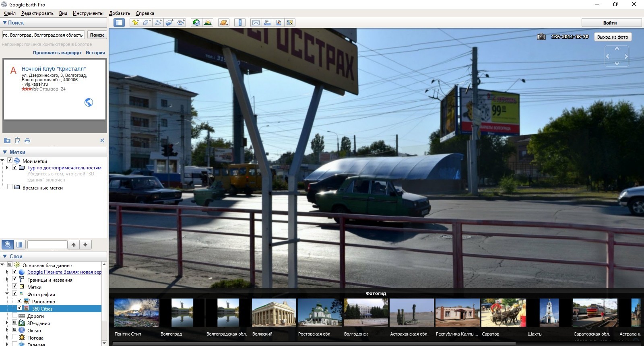
Task: Collapse the Метки panel
Action: pos(5,152)
